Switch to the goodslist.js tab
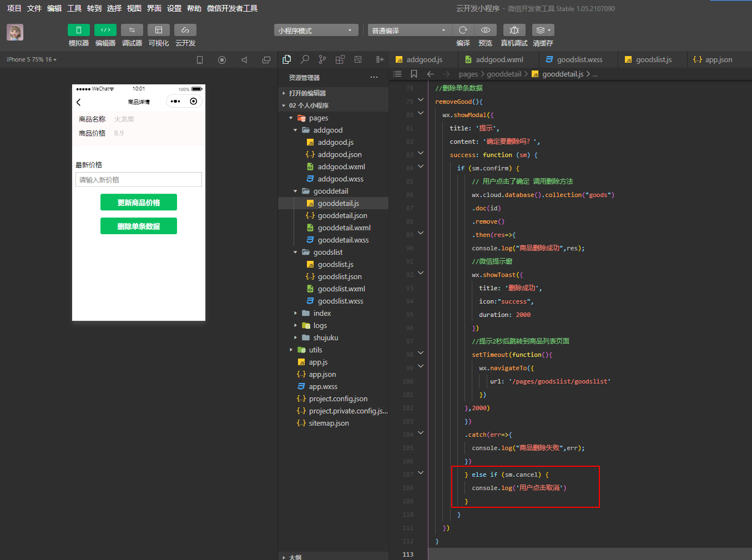This screenshot has width=752, height=560. tap(653, 59)
